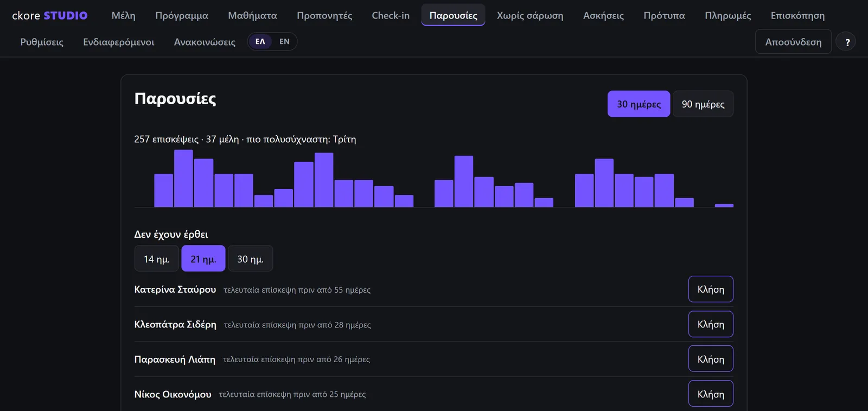Open Χωρίς σάρωση section
This screenshot has width=868, height=411.
530,15
